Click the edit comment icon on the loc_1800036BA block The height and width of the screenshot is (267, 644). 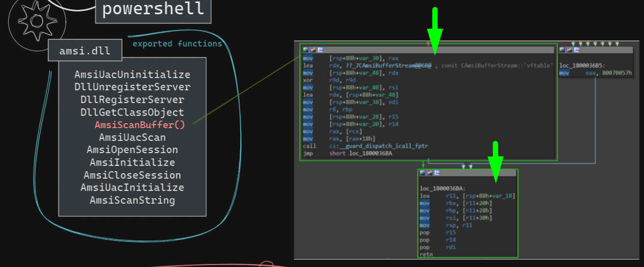tap(429, 173)
